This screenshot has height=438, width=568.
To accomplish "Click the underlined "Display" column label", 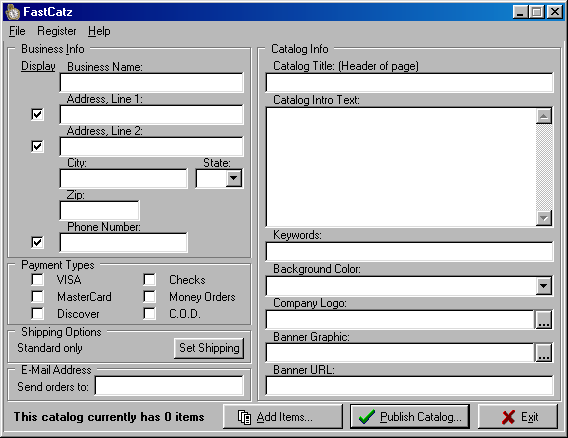I will point(38,66).
